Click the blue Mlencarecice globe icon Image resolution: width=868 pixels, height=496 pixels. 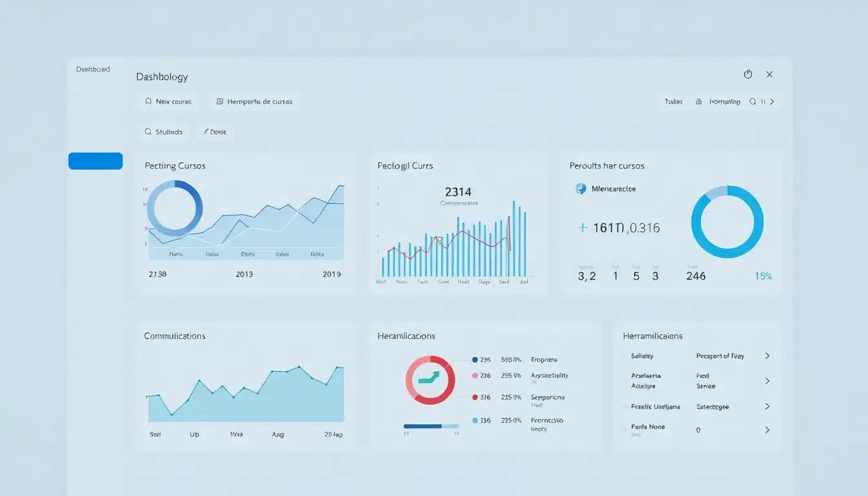pyautogui.click(x=581, y=189)
